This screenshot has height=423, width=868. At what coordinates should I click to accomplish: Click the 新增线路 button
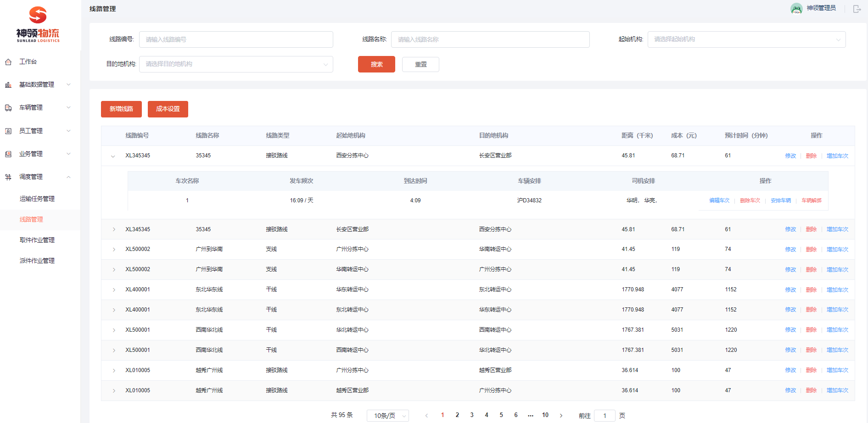tap(121, 109)
